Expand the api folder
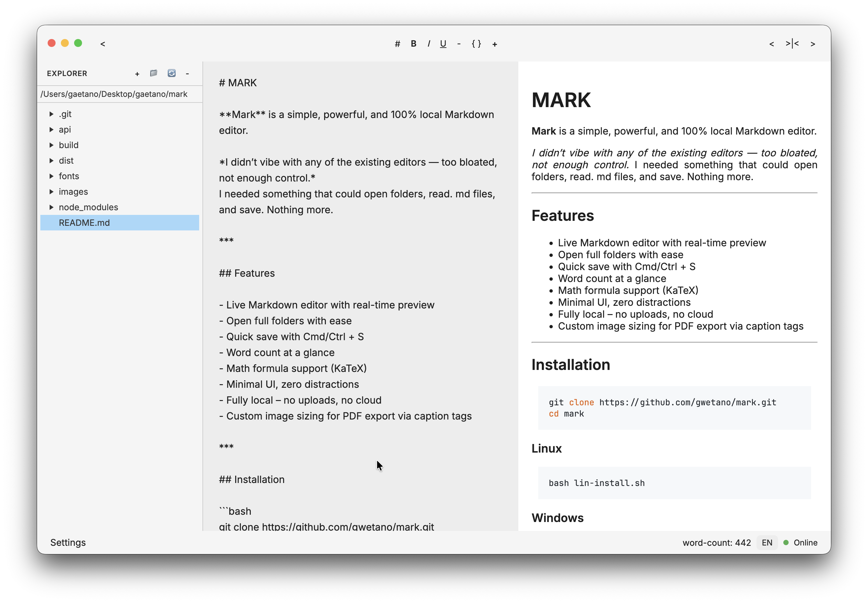 tap(51, 130)
